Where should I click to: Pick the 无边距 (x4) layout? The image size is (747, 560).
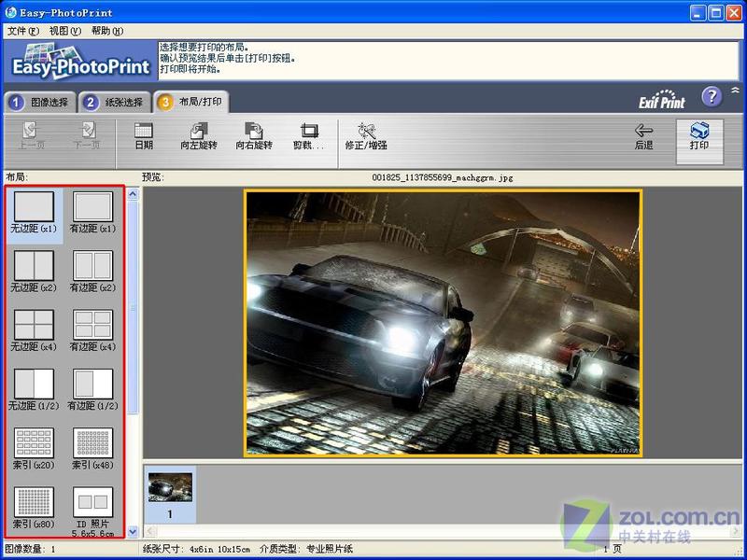point(34,330)
